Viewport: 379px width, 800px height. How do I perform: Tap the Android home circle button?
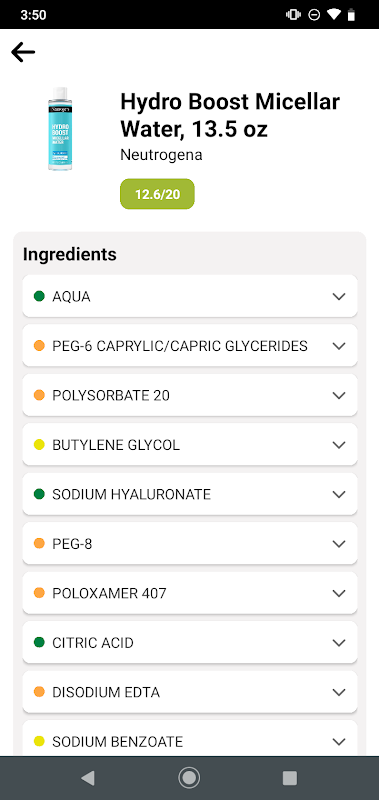pos(189,778)
